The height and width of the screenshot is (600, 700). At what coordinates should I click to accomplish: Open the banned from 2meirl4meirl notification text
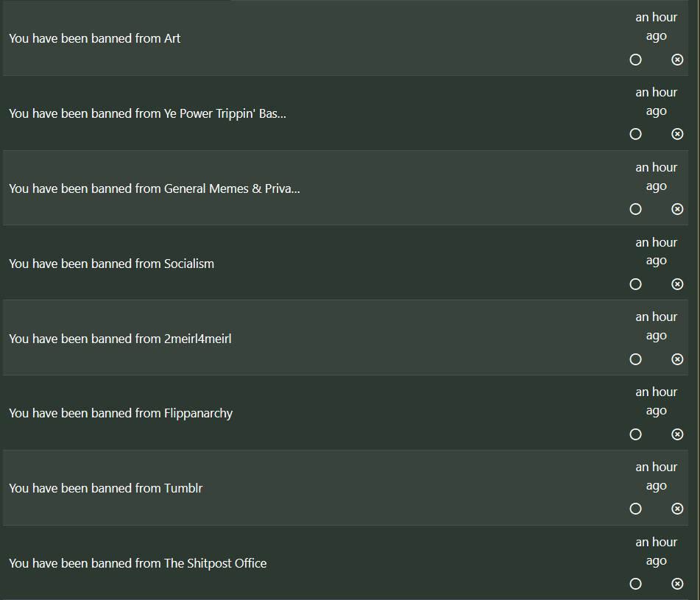(x=120, y=339)
